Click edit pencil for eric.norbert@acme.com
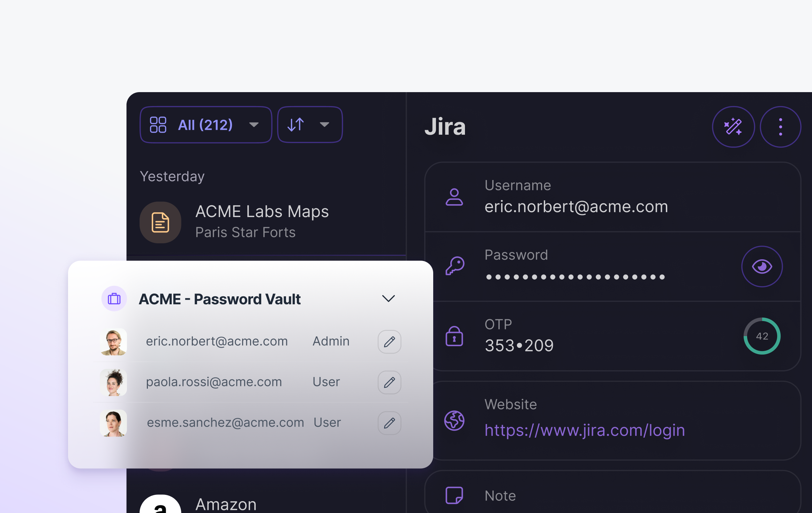 [x=389, y=342]
